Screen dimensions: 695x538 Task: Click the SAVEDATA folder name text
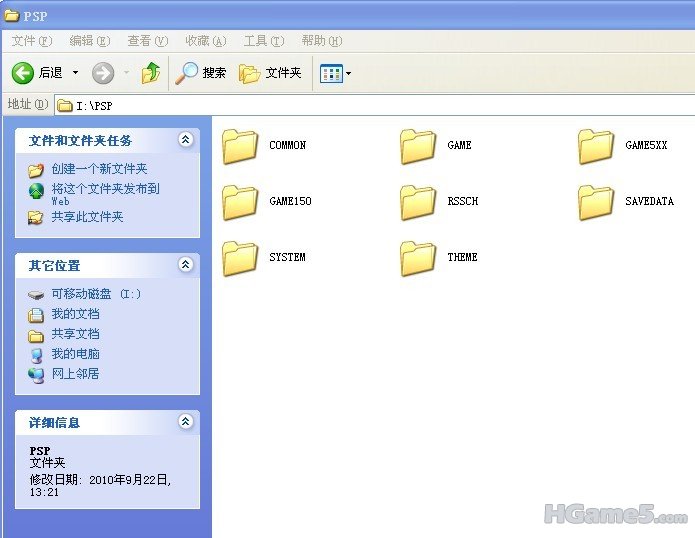[x=649, y=201]
